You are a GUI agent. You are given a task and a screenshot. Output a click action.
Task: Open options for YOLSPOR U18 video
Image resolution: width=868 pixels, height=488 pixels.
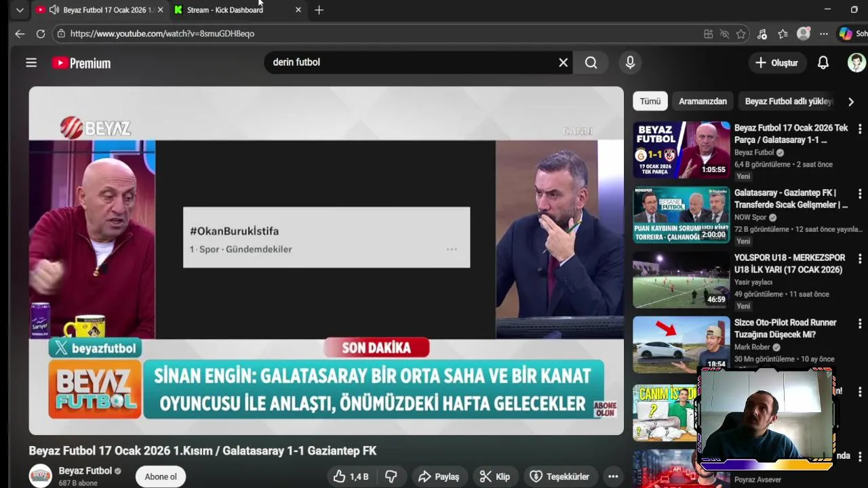tap(860, 259)
